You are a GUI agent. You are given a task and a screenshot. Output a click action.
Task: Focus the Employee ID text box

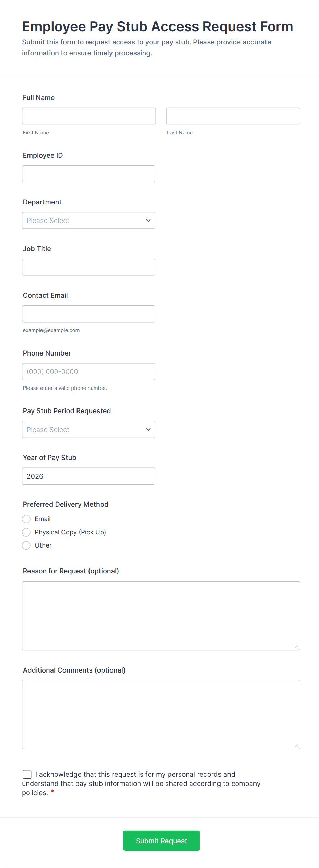(x=88, y=174)
